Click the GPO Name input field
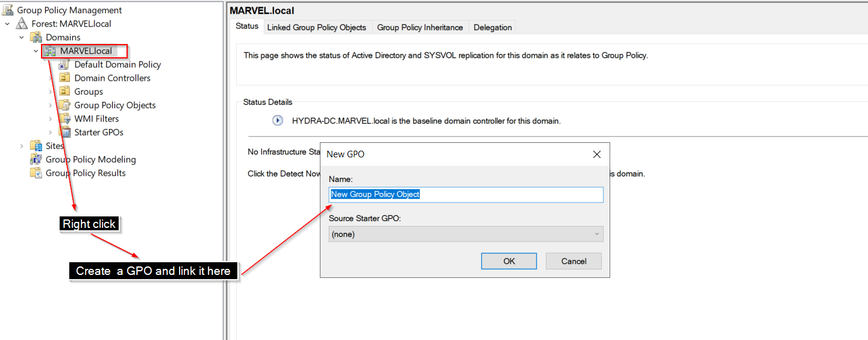Image resolution: width=868 pixels, height=340 pixels. 466,194
